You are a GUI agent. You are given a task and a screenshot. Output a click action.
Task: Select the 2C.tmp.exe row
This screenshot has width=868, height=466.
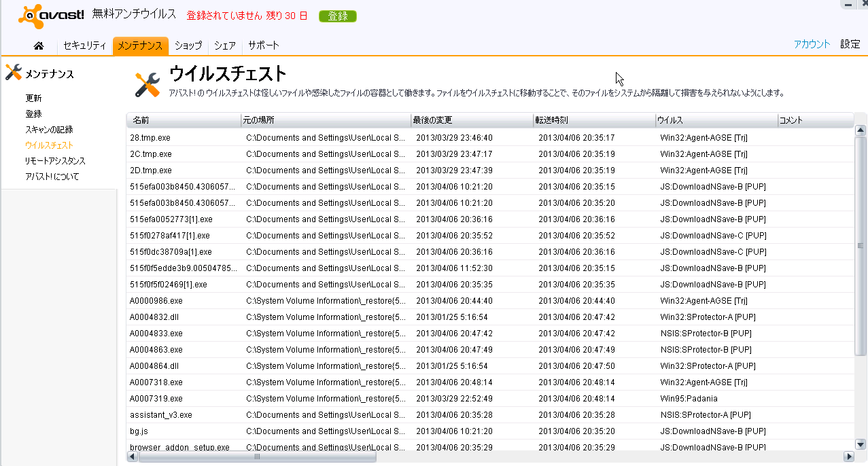tap(489, 154)
